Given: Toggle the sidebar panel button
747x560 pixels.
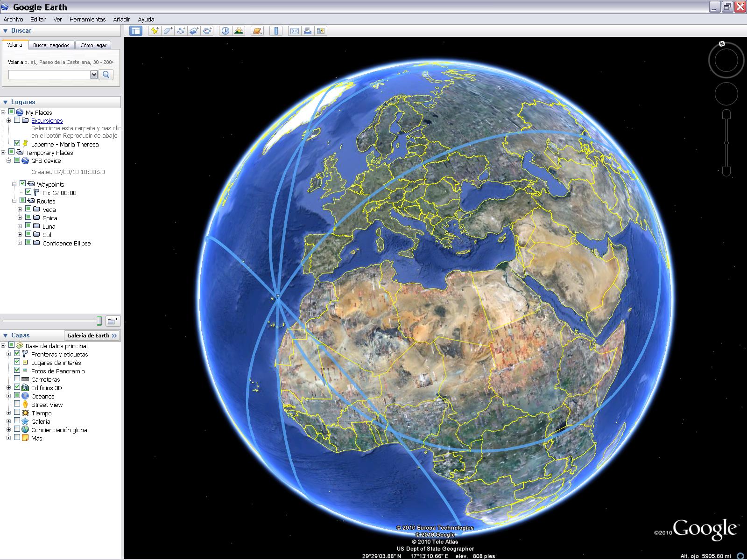Looking at the screenshot, I should click(136, 31).
